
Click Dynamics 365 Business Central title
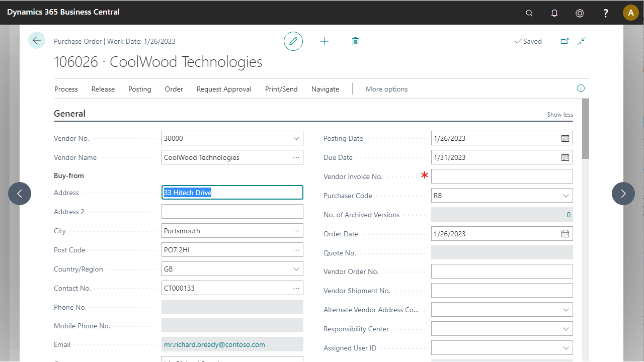tap(63, 12)
